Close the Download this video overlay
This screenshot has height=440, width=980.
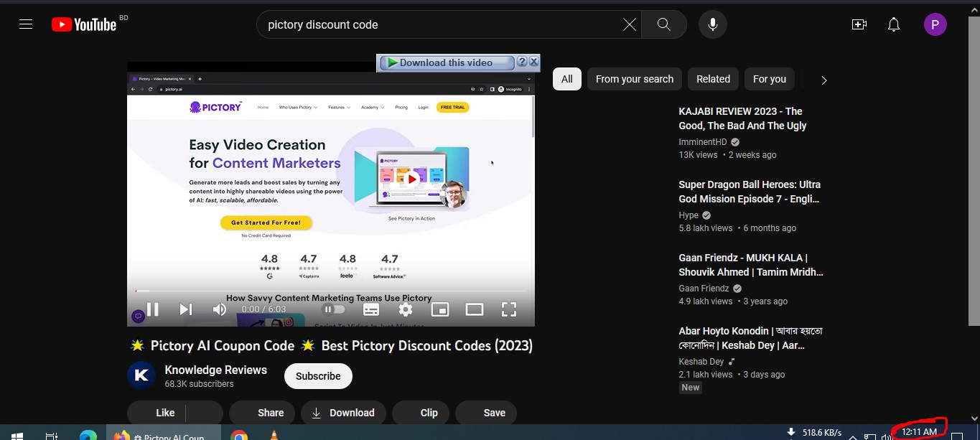(x=533, y=62)
